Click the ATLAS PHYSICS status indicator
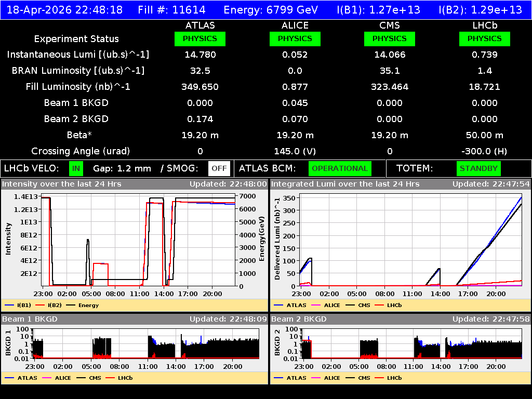The image size is (532, 399). [200, 38]
